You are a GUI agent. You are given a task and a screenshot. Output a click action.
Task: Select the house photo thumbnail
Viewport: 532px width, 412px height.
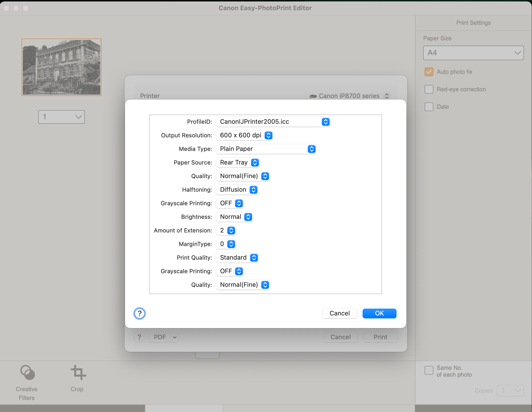61,67
